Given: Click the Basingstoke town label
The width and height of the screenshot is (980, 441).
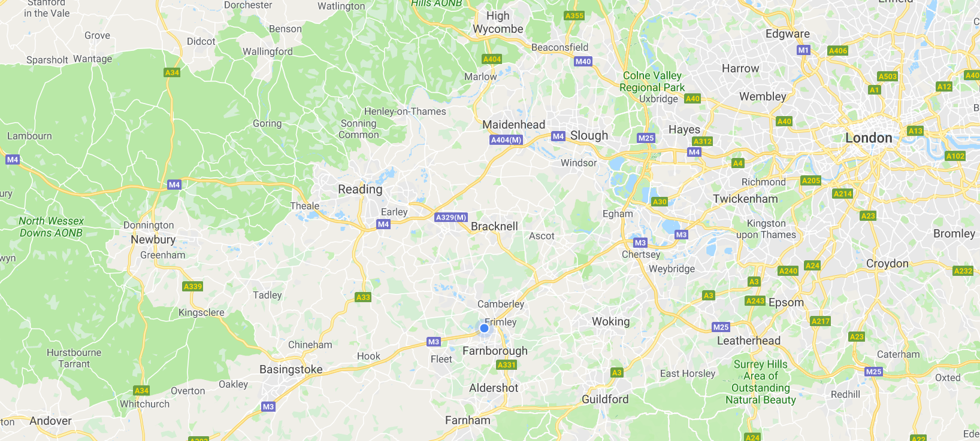Looking at the screenshot, I should click(291, 369).
